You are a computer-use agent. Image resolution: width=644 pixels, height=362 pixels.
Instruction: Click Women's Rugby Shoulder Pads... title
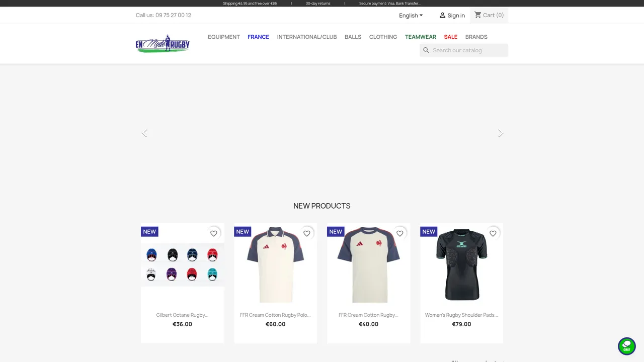[x=461, y=315]
